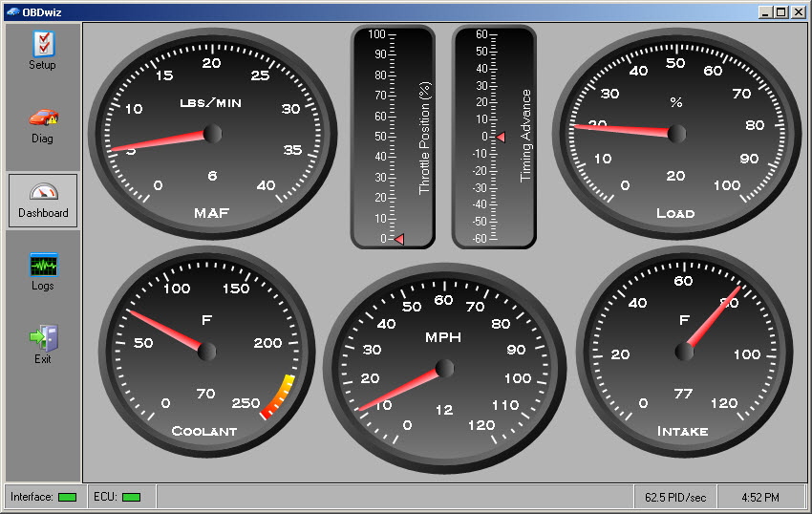Click the red Throttle Position pointer marker
This screenshot has height=514, width=812.
pos(399,239)
